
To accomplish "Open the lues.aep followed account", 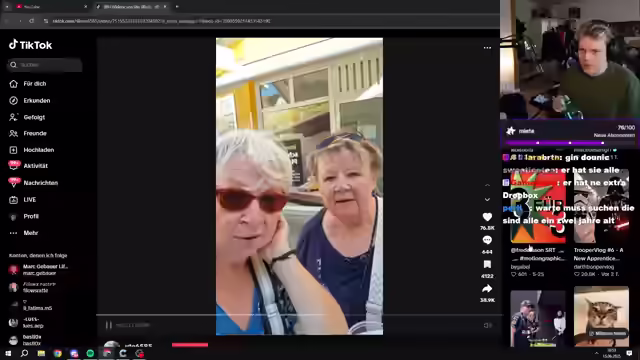I will 27,322.
